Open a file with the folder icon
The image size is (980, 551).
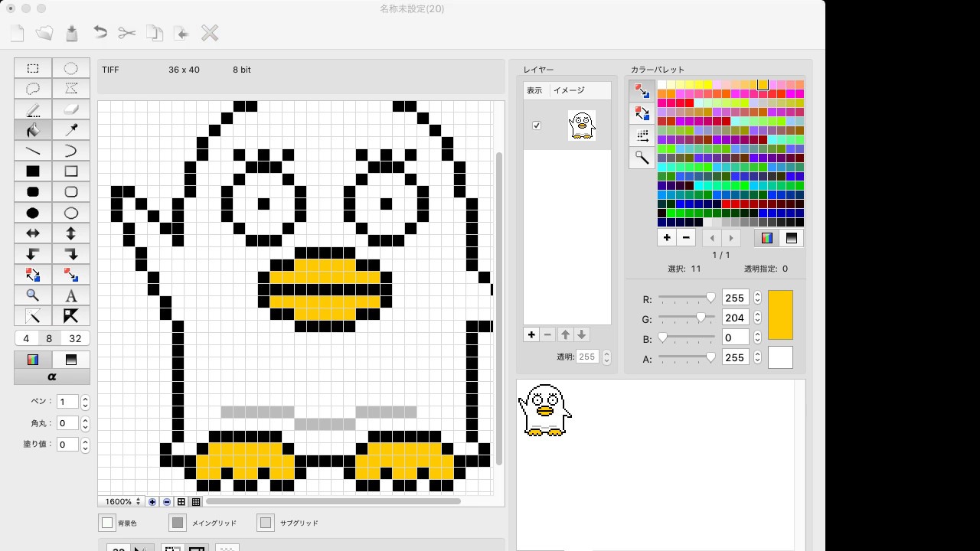(44, 33)
